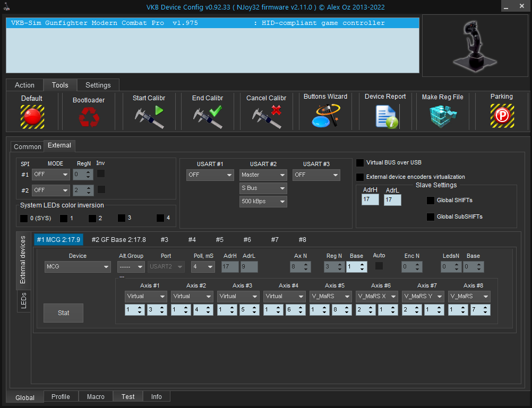532x408 pixels.
Task: Select the #2 GF Base 2:17.8 tab
Action: coord(118,240)
